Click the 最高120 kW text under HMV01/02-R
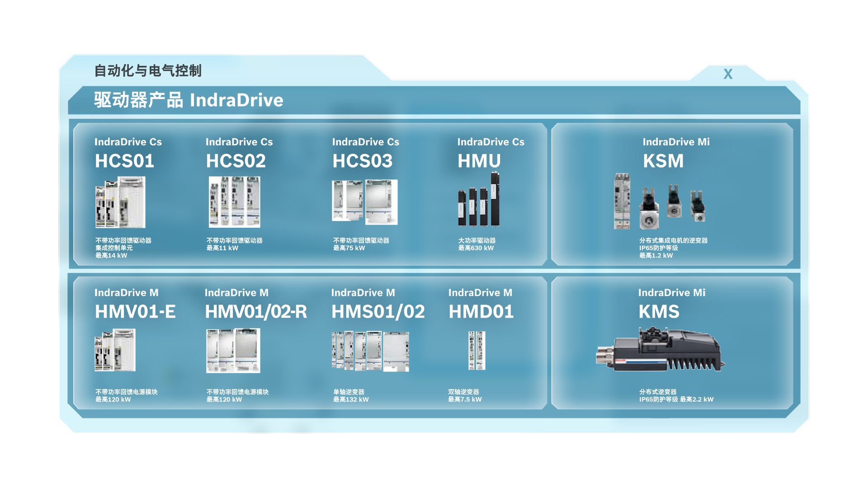868x488 pixels. click(224, 399)
